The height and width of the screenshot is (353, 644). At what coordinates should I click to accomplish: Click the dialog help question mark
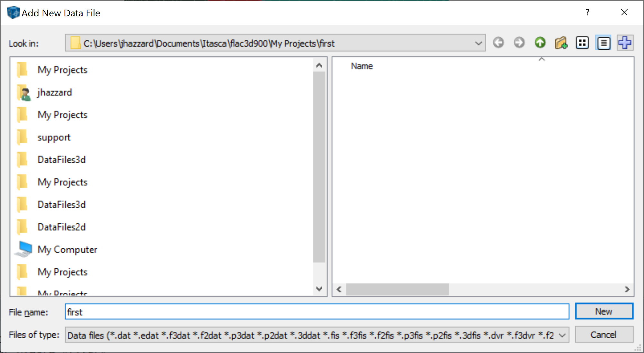pyautogui.click(x=587, y=13)
